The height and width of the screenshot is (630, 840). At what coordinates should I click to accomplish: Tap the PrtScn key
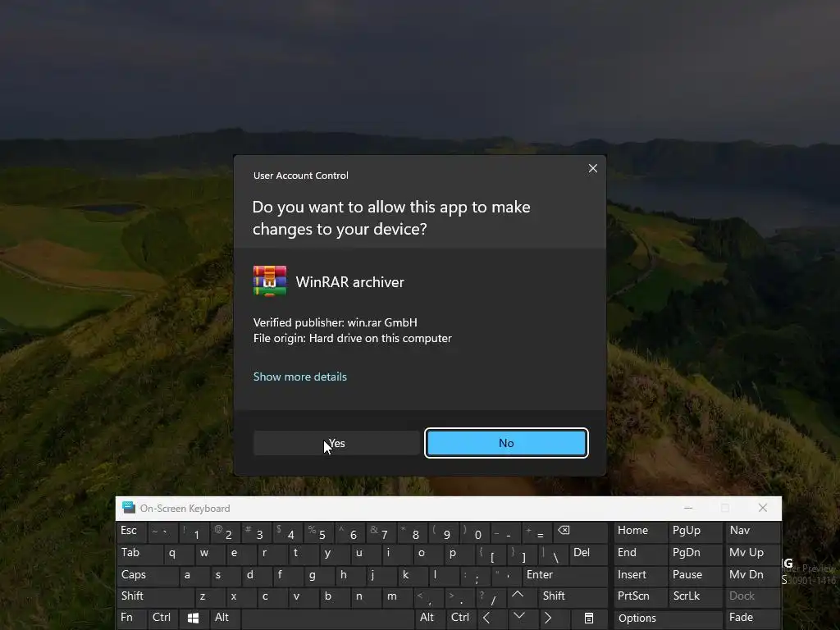click(640, 596)
